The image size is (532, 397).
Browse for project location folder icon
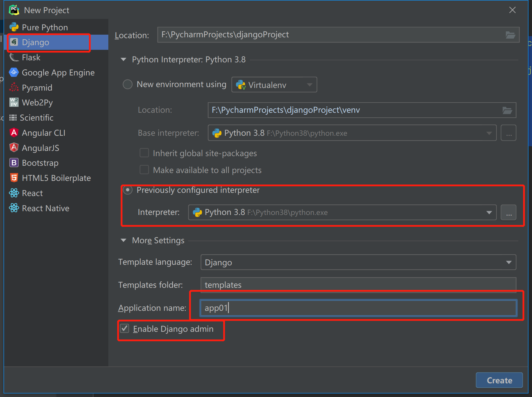[510, 35]
